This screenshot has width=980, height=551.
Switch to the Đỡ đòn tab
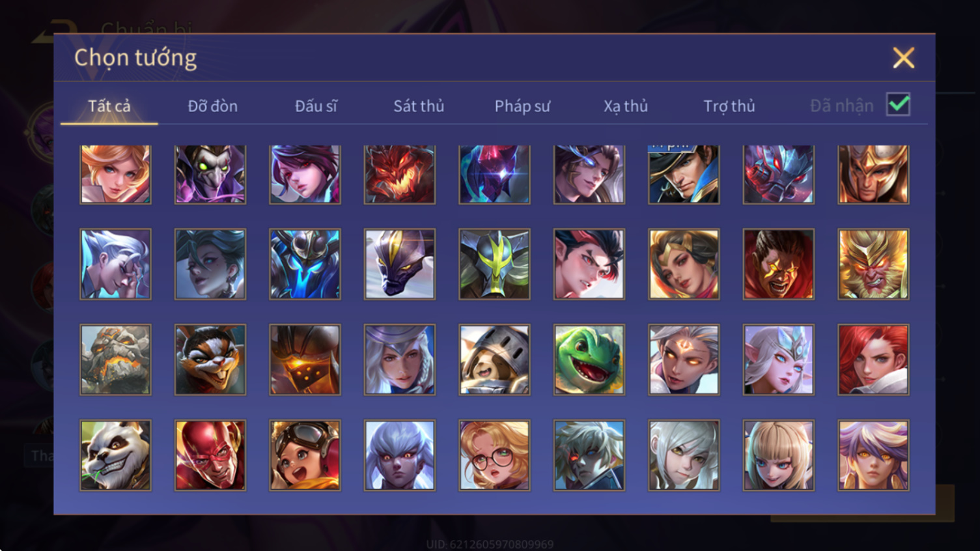click(x=212, y=106)
